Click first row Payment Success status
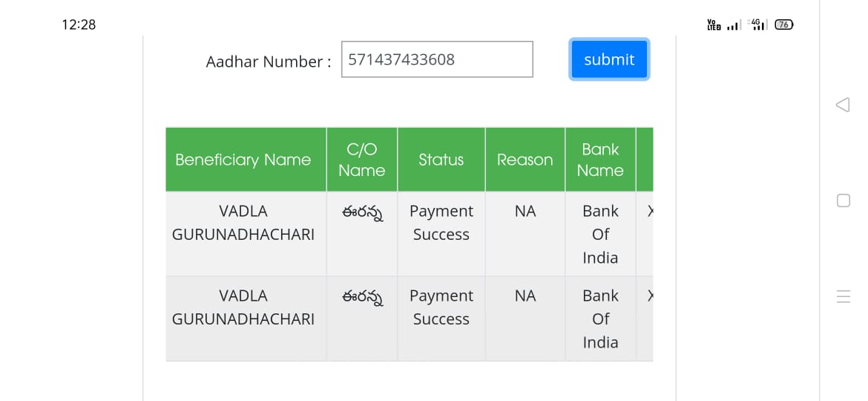 pyautogui.click(x=441, y=223)
